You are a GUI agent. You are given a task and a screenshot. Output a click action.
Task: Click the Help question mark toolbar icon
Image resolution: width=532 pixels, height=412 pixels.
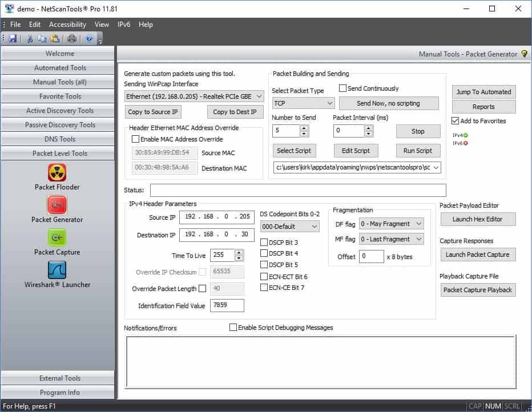click(89, 38)
